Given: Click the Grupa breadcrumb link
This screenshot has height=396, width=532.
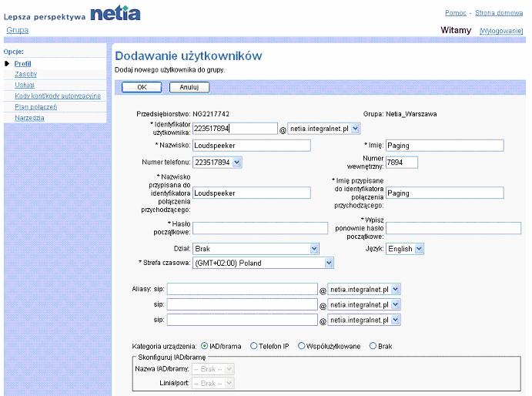Looking at the screenshot, I should [17, 30].
